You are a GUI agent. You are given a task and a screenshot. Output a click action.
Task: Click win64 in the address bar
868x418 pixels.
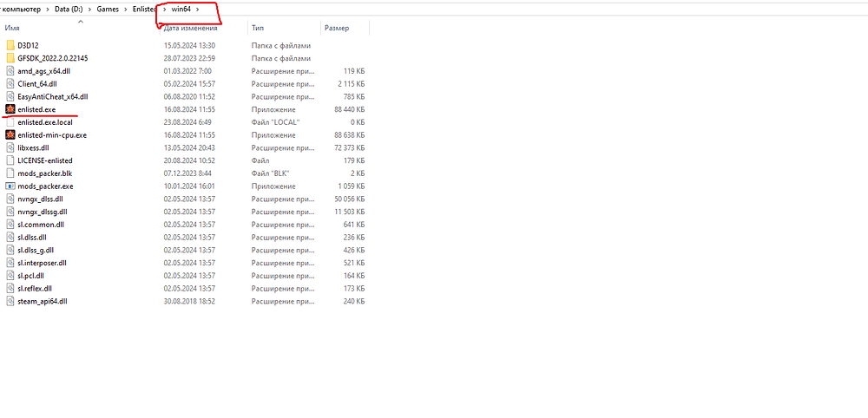point(181,10)
